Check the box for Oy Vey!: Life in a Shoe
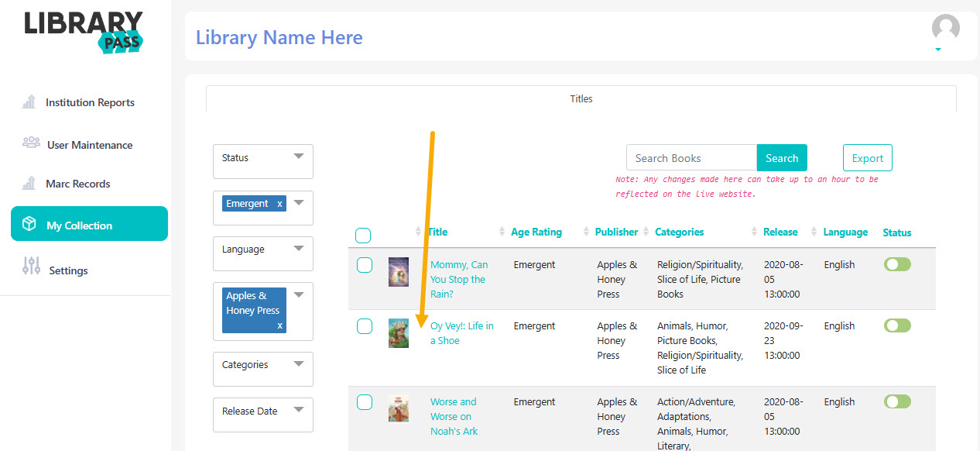980x451 pixels. [365, 326]
